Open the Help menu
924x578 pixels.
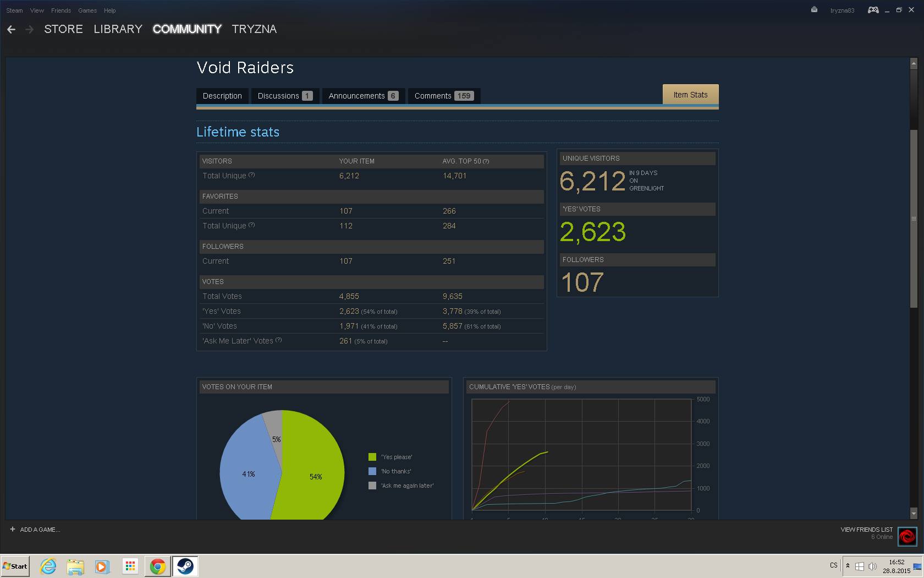(110, 10)
